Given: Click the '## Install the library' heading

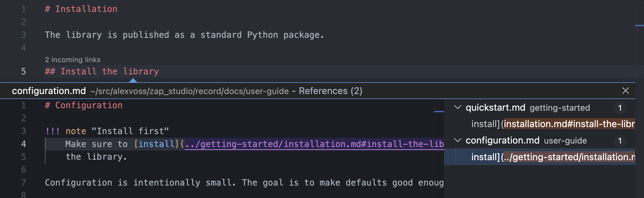Looking at the screenshot, I should [102, 72].
